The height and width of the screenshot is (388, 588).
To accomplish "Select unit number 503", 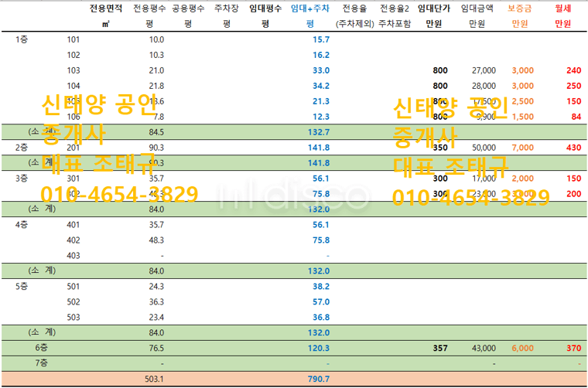I will 73,318.
